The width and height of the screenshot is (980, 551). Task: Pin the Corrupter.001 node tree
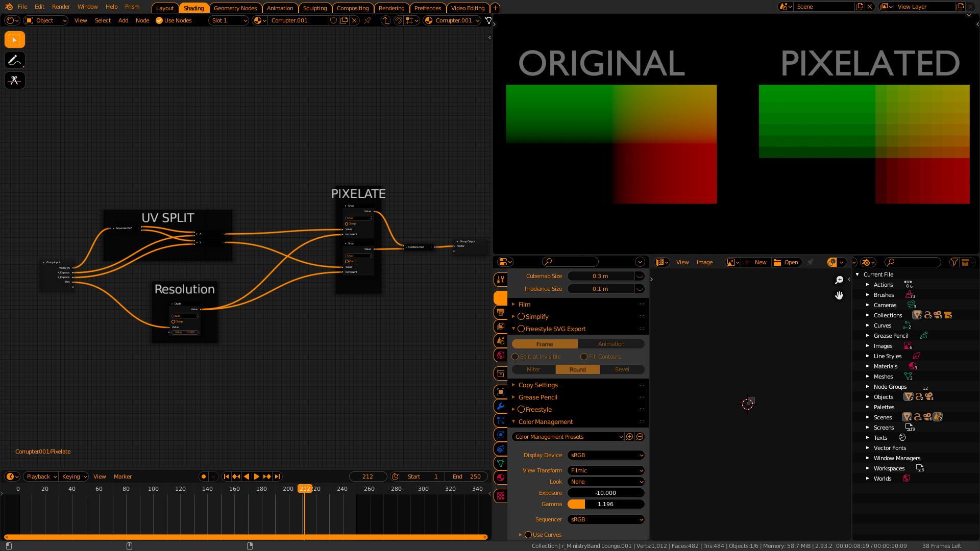coord(367,20)
